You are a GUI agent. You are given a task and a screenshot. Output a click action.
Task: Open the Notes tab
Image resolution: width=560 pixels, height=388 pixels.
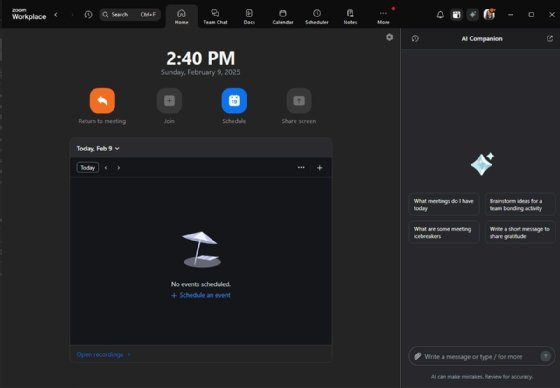click(x=350, y=16)
